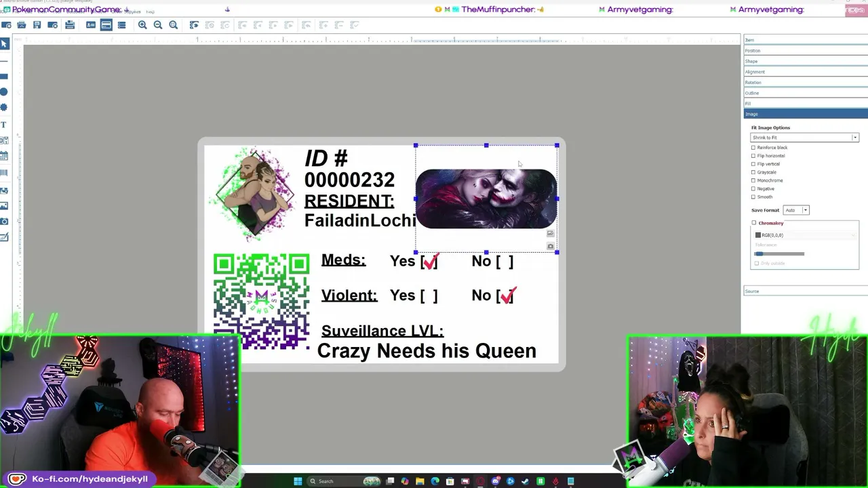Screen dimensions: 868x488
Task: Select the Rectangle shape tool
Action: pyautogui.click(x=4, y=76)
